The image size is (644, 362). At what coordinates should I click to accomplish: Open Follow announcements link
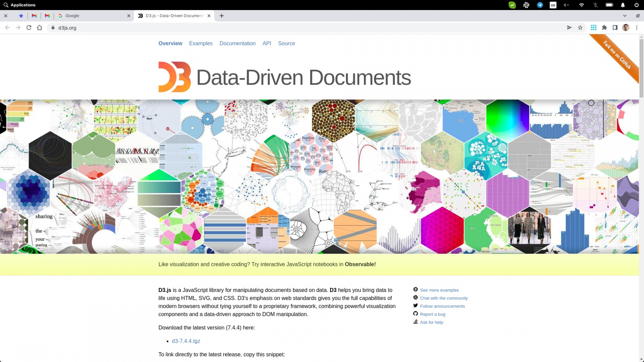tap(442, 306)
